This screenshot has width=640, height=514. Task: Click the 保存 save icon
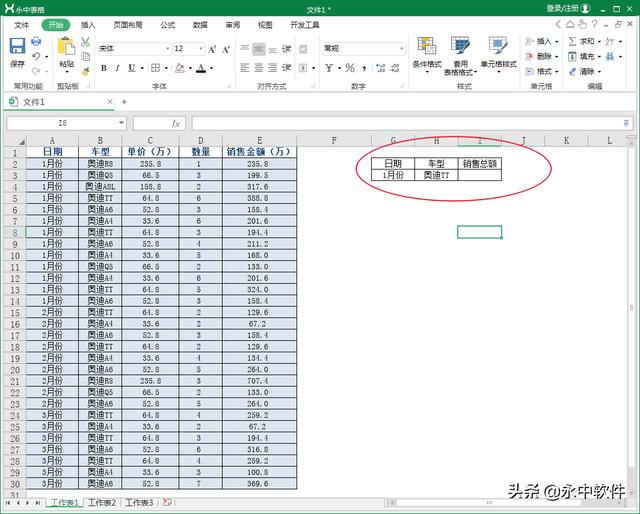click(18, 46)
